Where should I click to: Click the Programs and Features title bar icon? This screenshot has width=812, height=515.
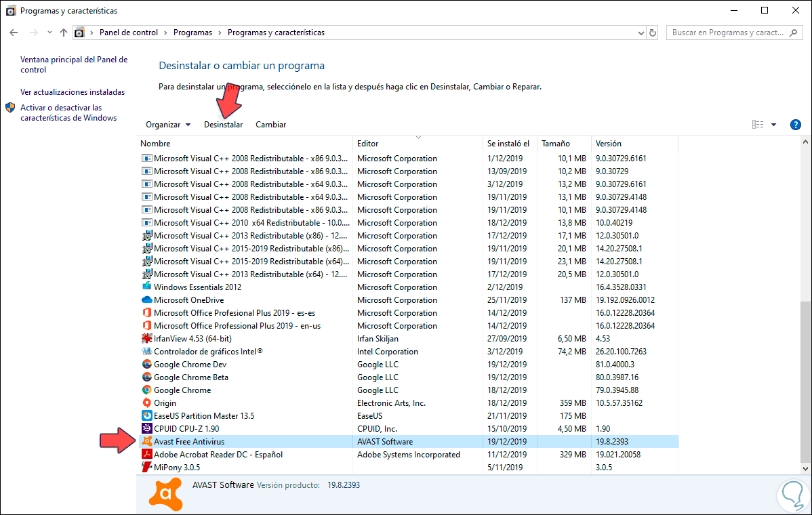click(x=10, y=10)
